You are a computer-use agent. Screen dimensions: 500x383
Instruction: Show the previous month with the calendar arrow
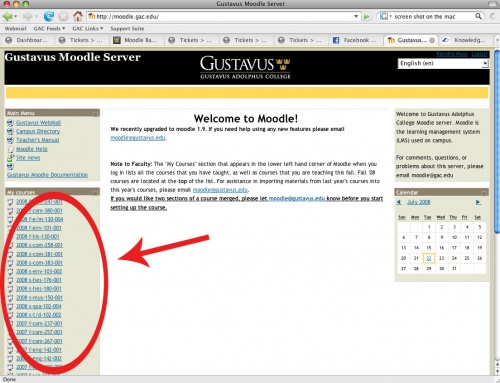[x=399, y=202]
